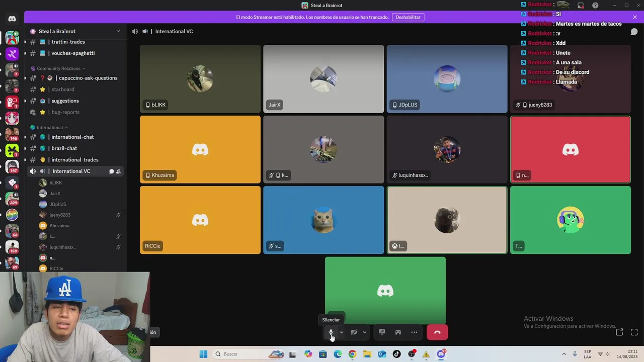Open Copilot from the taskbar
The width and height of the screenshot is (644, 362).
point(308,354)
